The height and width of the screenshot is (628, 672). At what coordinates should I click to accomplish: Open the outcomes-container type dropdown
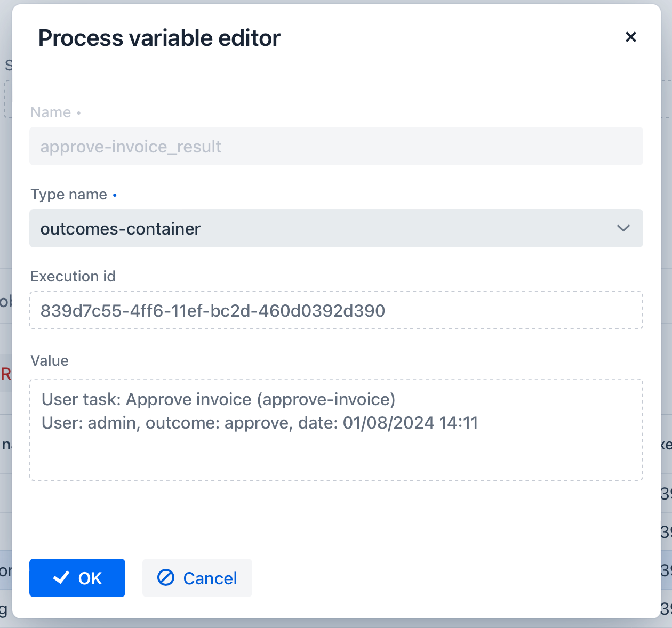click(x=320, y=228)
